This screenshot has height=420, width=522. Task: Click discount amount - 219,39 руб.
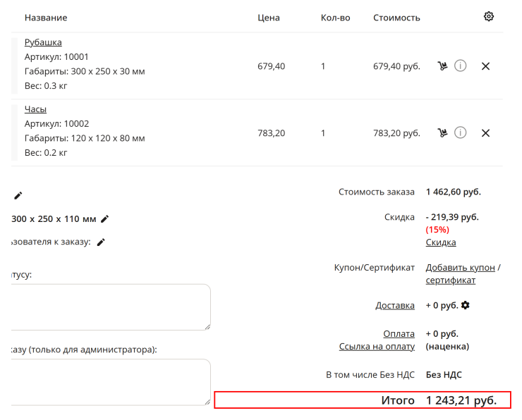[x=452, y=217]
